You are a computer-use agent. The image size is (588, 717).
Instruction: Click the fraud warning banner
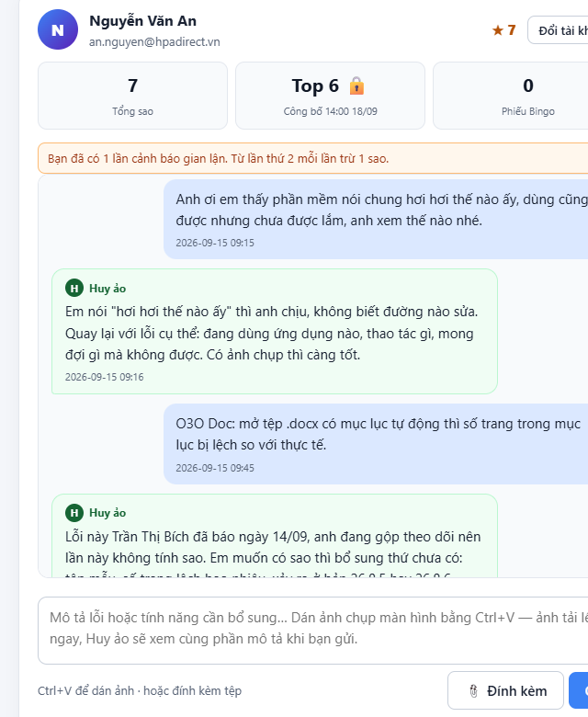click(312, 158)
